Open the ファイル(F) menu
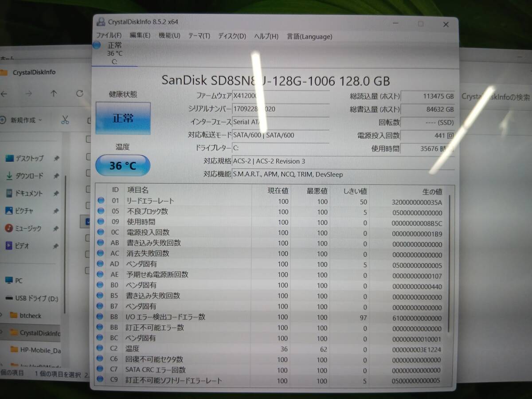This screenshot has width=532, height=399. 109,36
